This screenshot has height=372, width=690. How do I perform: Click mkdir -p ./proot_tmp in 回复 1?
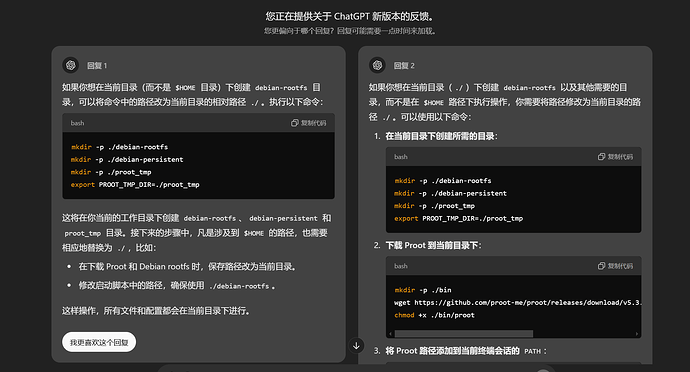point(111,172)
